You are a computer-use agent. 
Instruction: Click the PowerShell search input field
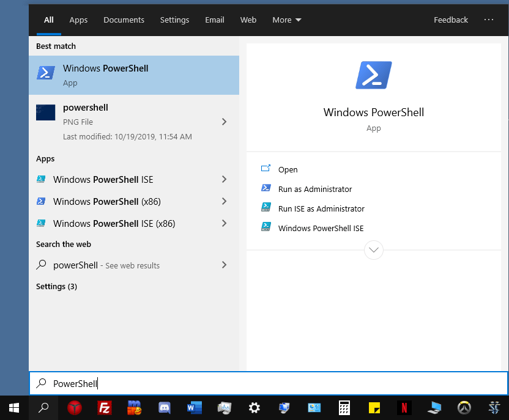tap(269, 383)
